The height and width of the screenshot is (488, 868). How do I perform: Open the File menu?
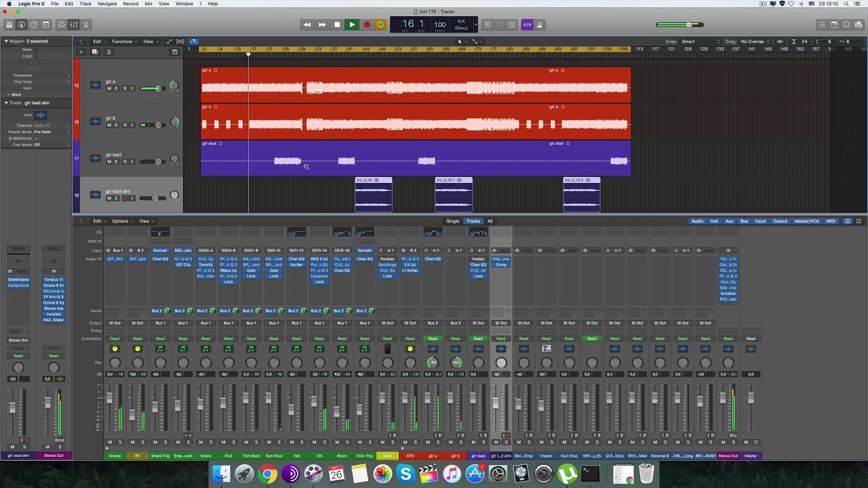click(x=54, y=4)
